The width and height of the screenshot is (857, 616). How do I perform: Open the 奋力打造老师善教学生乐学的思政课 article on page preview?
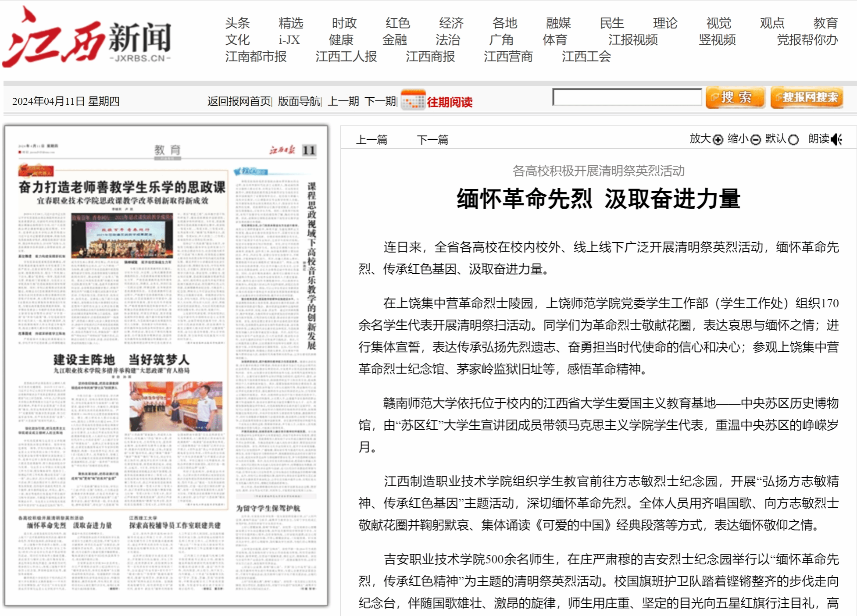click(x=122, y=187)
